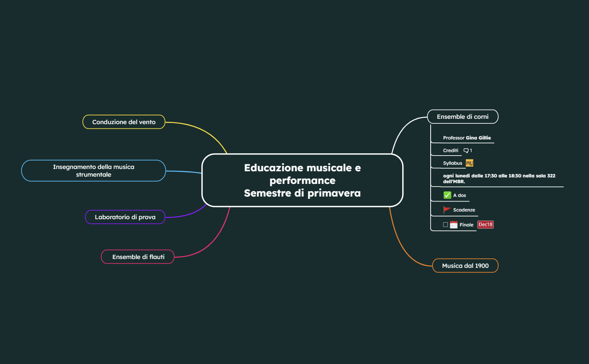Click the Syllabus subtopic text
This screenshot has height=364, width=589.
point(452,163)
